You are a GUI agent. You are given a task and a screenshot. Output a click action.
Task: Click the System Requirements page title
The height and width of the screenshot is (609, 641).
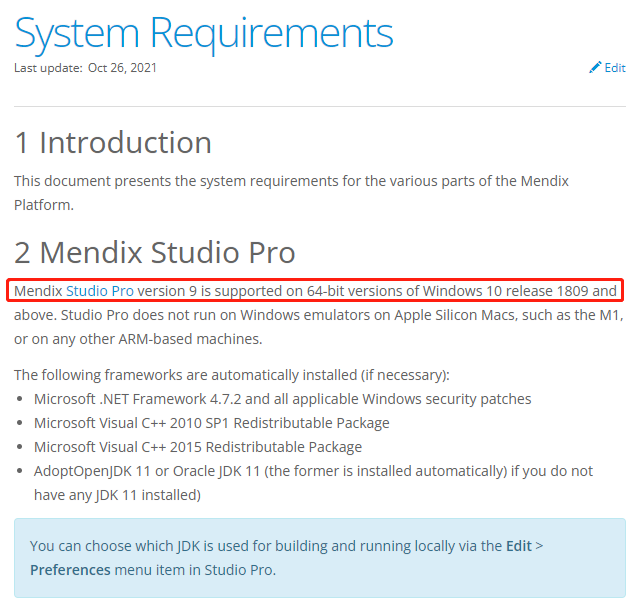(x=204, y=33)
